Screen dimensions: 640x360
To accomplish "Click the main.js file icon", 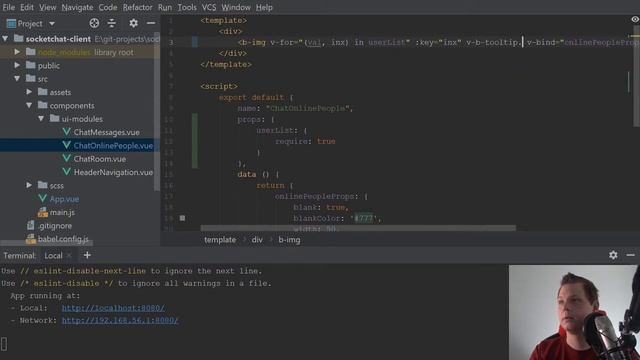I will tap(43, 212).
